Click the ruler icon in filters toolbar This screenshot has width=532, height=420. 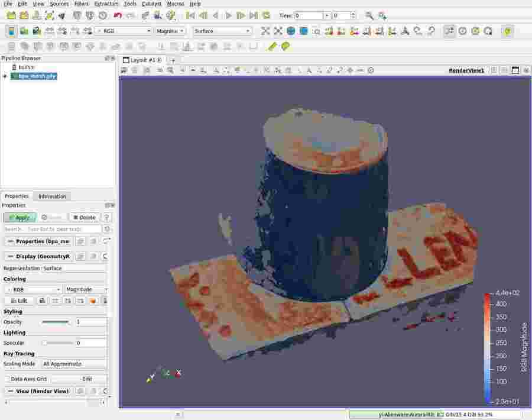273,46
